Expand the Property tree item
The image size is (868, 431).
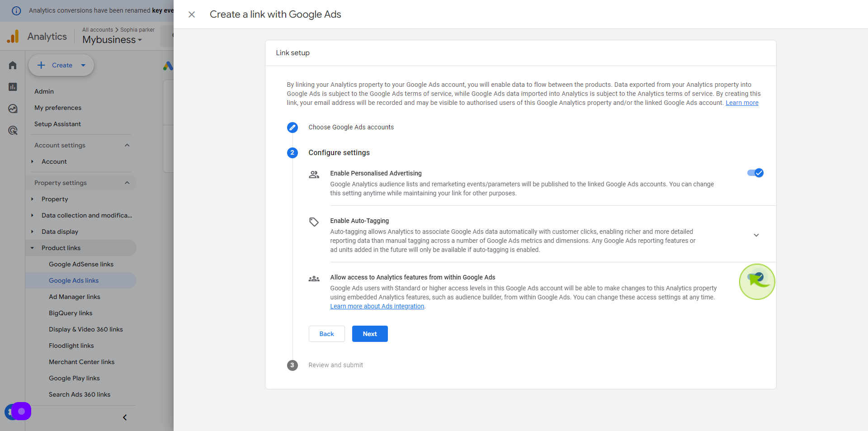32,199
